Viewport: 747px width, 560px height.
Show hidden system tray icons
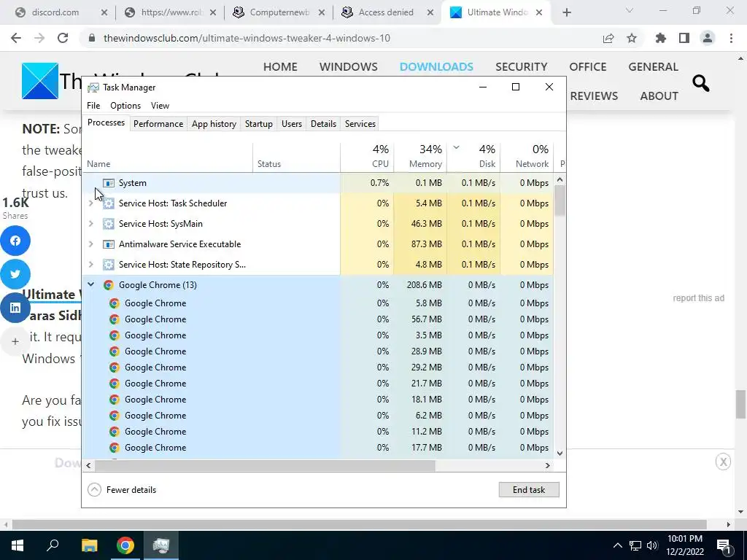pos(617,545)
